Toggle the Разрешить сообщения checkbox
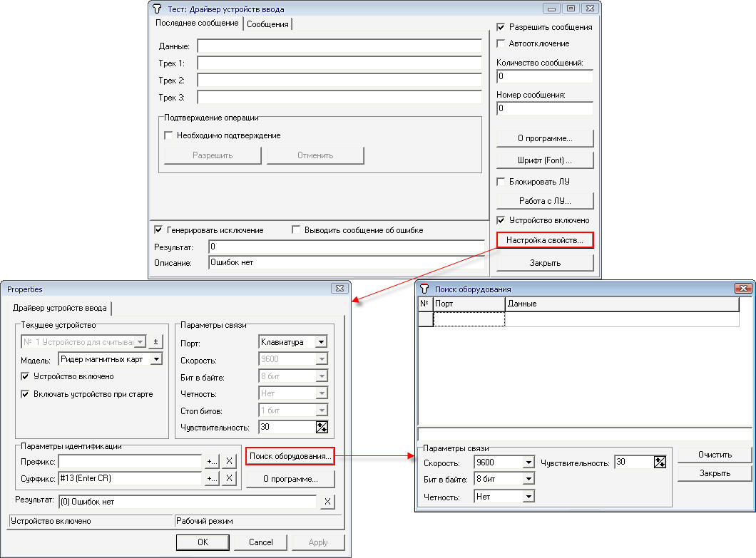The image size is (756, 558). 501,27
